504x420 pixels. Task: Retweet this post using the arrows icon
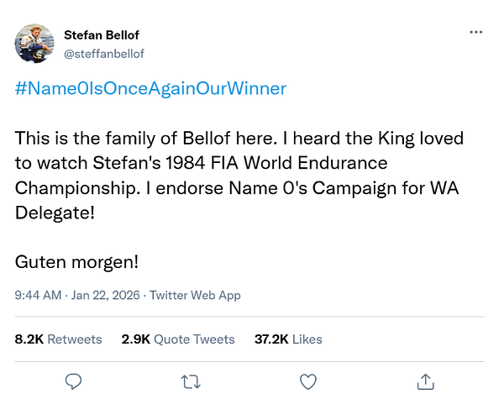(x=191, y=381)
